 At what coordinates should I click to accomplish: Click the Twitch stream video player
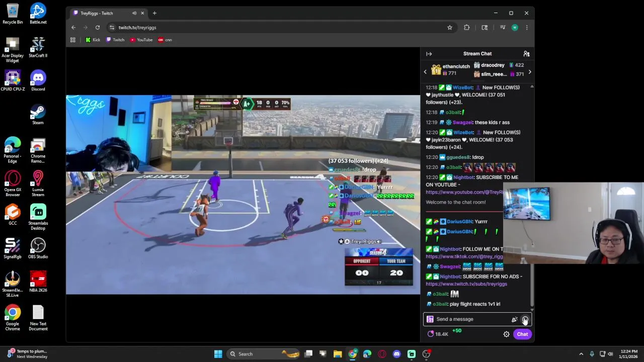[243, 195]
